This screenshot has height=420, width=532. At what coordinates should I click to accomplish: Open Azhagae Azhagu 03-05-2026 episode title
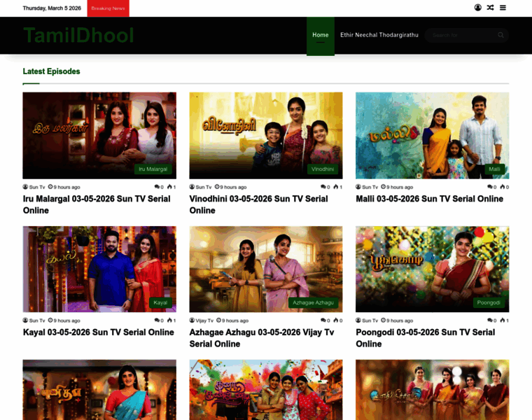262,338
